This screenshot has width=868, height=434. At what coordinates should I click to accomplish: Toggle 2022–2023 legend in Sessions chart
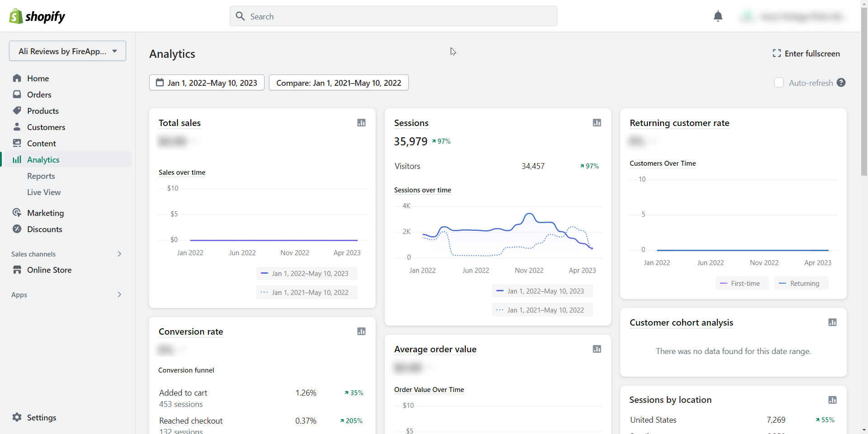coord(542,291)
